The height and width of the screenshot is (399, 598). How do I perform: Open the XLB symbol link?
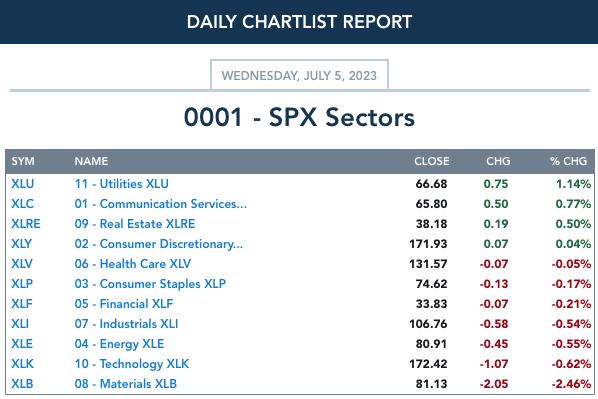coord(22,384)
